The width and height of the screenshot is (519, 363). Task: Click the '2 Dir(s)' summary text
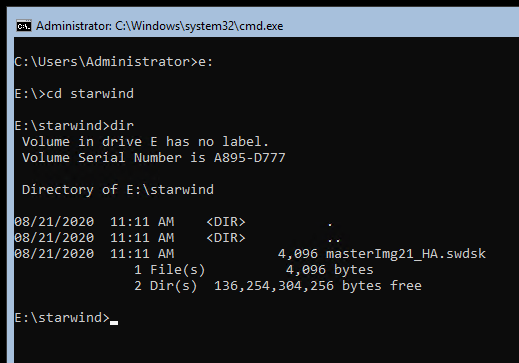click(x=166, y=286)
